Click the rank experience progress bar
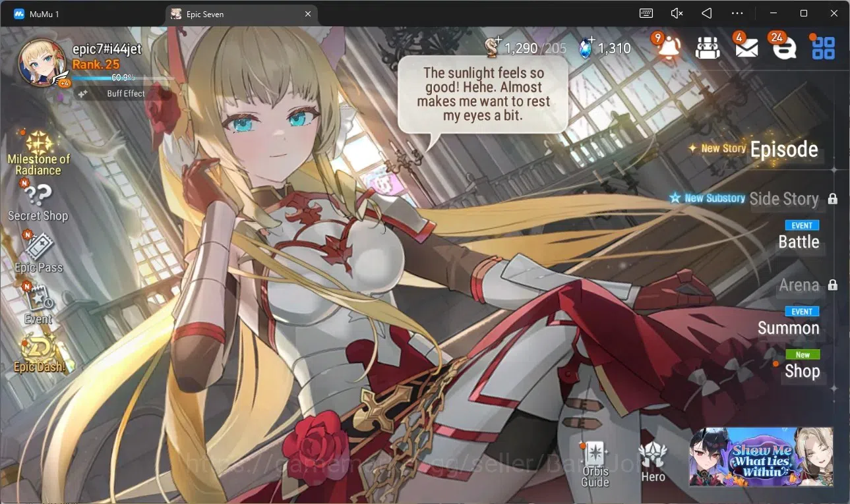This screenshot has width=850, height=504. pyautogui.click(x=123, y=78)
